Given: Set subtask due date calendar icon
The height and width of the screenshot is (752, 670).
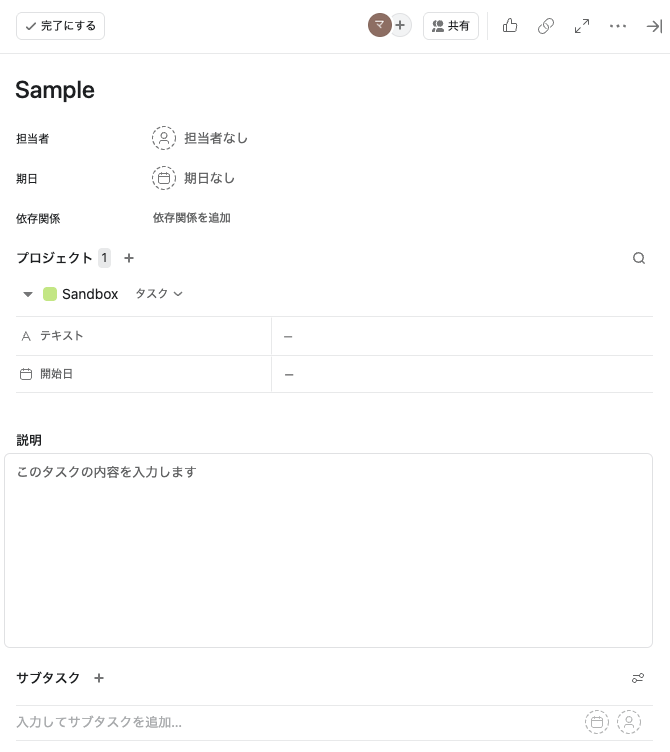Looking at the screenshot, I should pyautogui.click(x=597, y=722).
